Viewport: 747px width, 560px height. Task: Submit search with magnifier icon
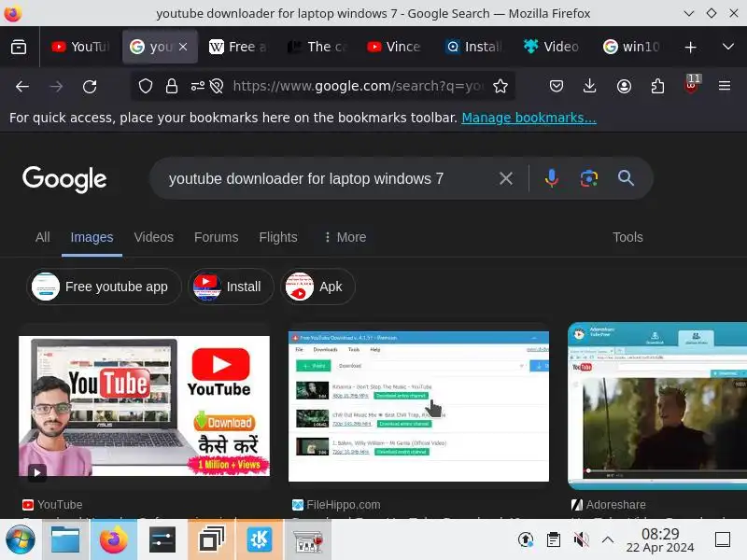626,178
